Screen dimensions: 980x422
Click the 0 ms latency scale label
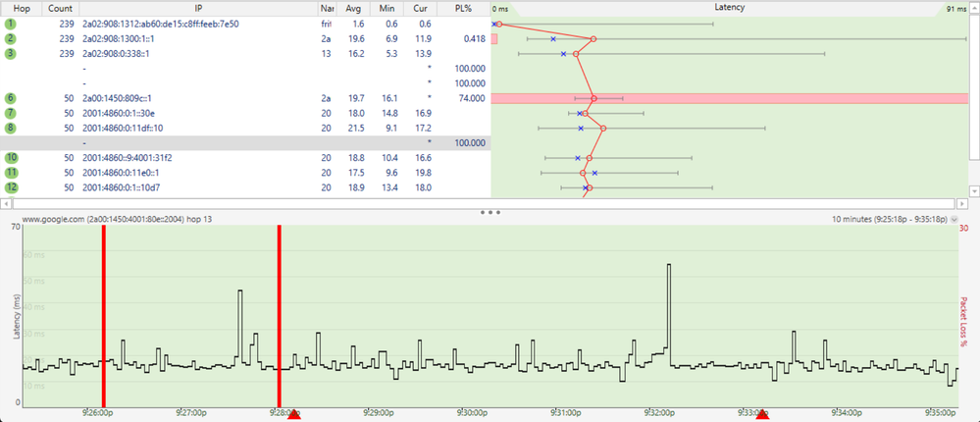[500, 10]
